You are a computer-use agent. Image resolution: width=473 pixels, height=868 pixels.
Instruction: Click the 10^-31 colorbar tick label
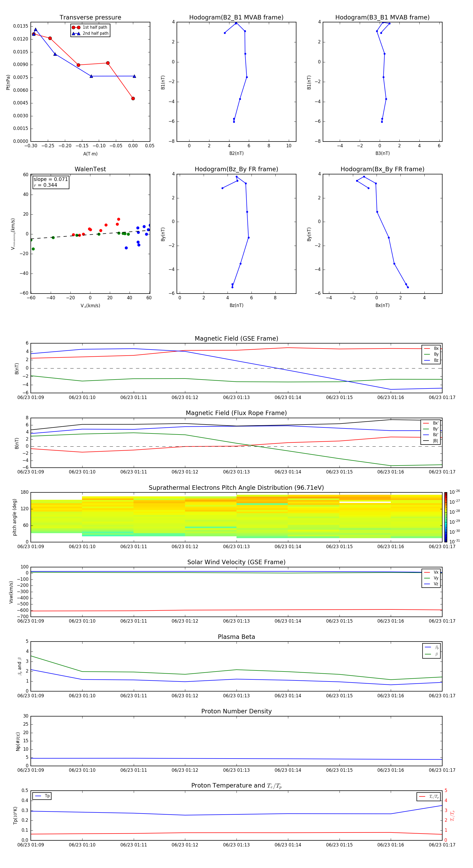[x=454, y=542]
